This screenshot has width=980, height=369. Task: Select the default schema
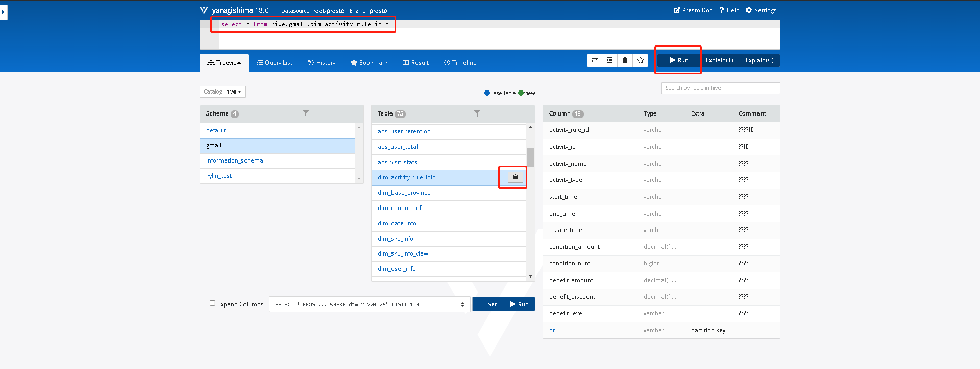[x=277, y=130]
